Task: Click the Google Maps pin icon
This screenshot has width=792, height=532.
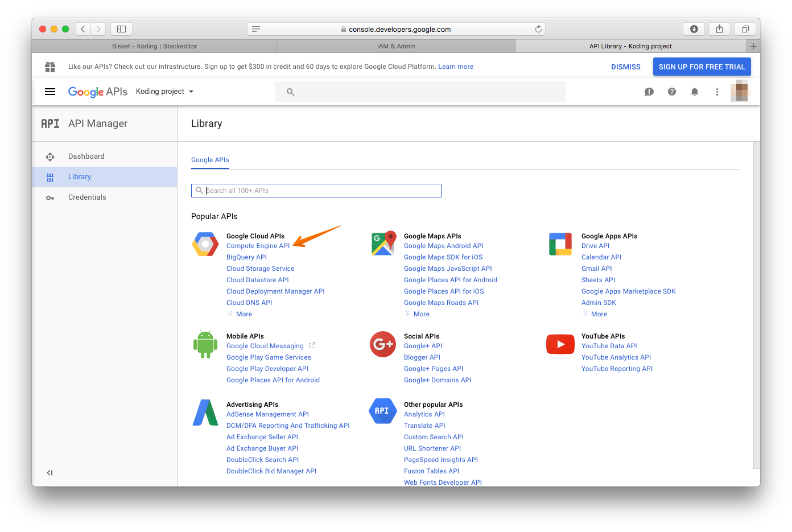Action: [x=383, y=244]
